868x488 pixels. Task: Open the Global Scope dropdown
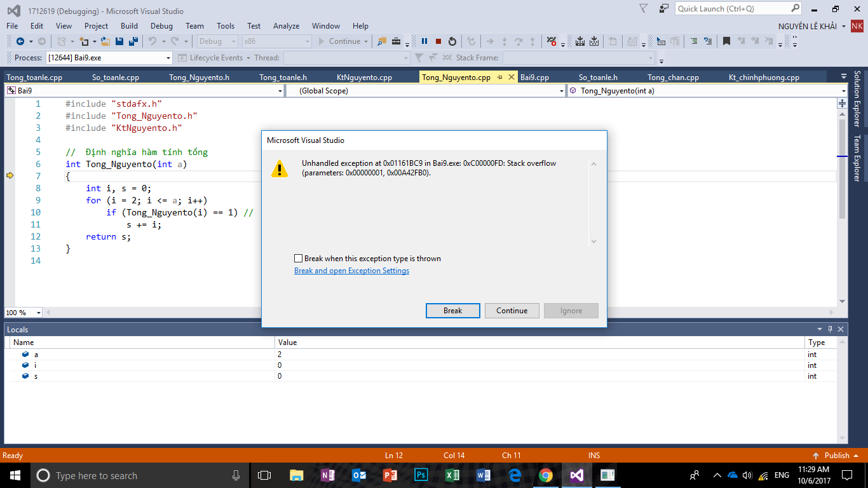tap(560, 91)
